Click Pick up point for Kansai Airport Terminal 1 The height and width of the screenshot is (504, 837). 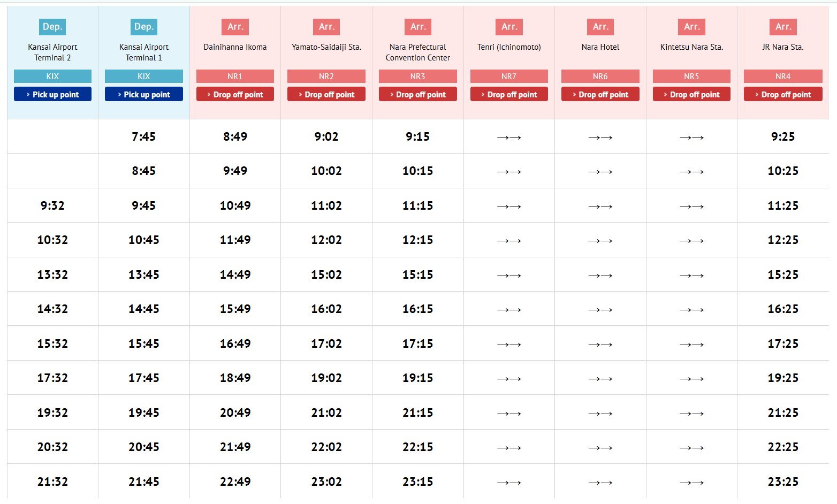143,94
